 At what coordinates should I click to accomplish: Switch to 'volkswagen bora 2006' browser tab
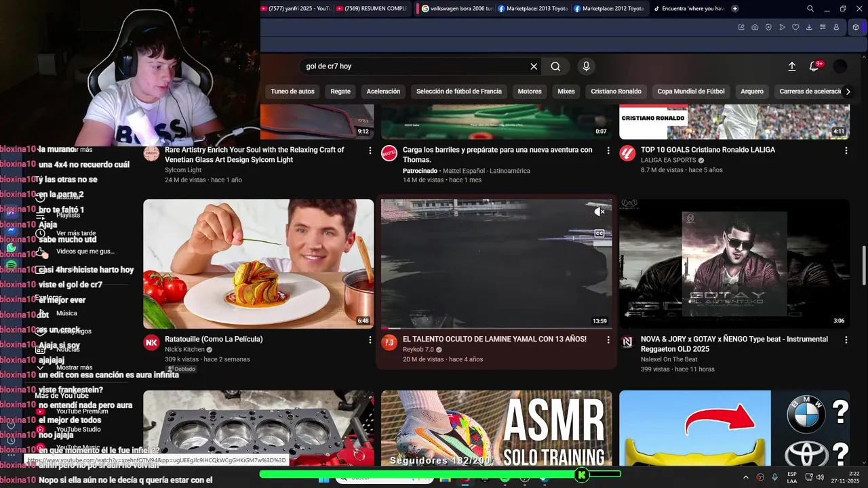tap(457, 9)
